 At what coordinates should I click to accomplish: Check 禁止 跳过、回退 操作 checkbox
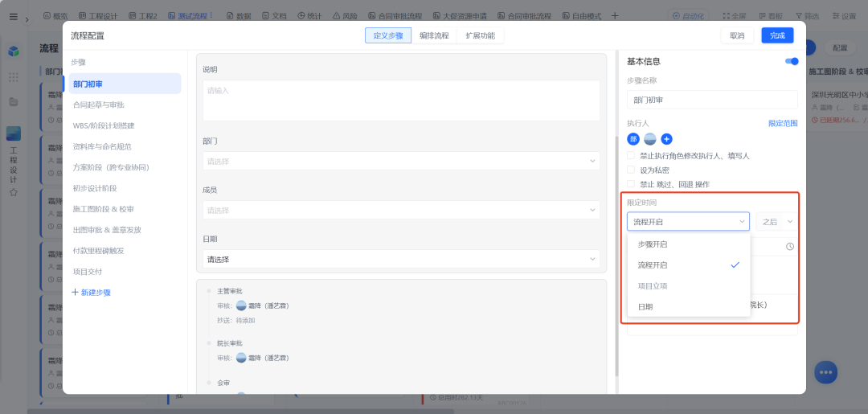coord(631,184)
